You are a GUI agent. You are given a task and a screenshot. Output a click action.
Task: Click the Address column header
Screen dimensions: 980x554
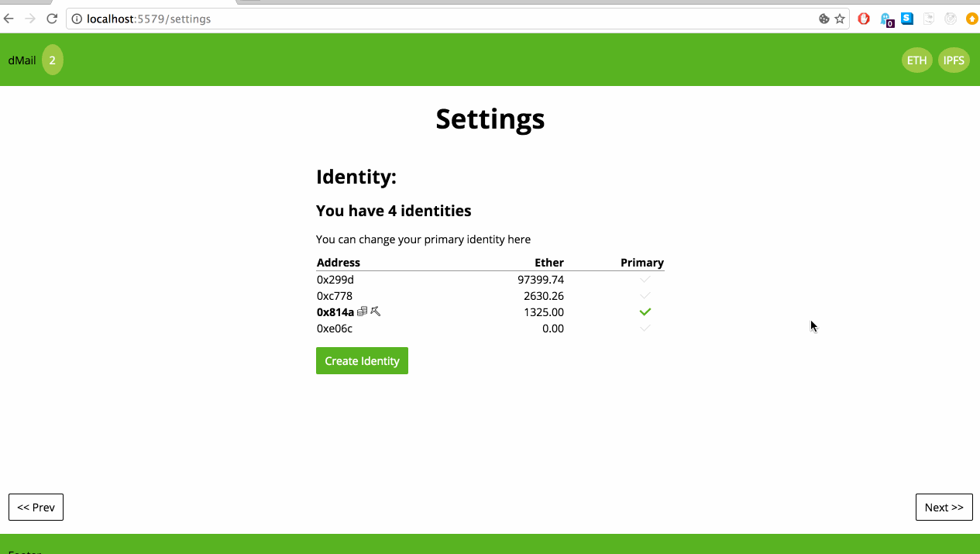click(x=339, y=262)
